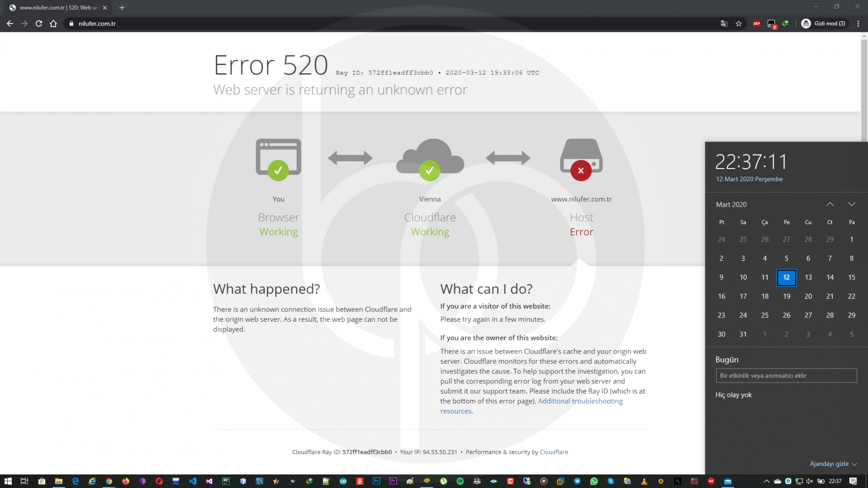Screen dimensions: 868x488
Task: Click the Cloudflare cloud status icon
Action: click(430, 159)
